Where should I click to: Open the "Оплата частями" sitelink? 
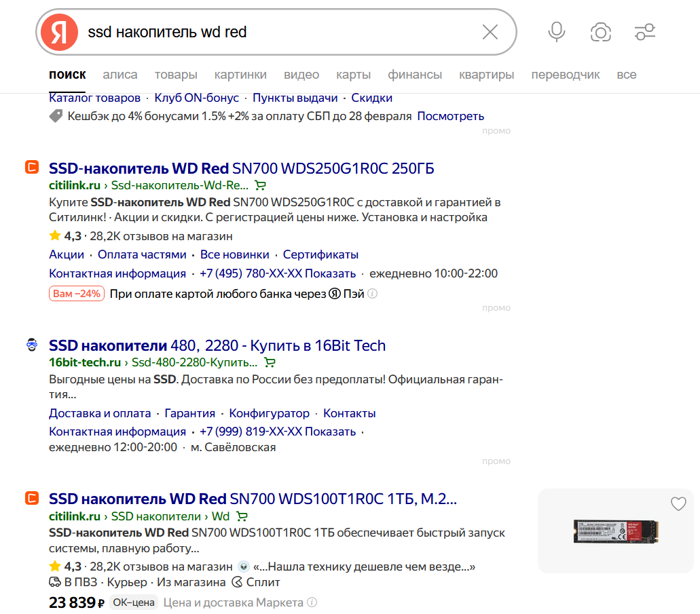[x=142, y=254]
